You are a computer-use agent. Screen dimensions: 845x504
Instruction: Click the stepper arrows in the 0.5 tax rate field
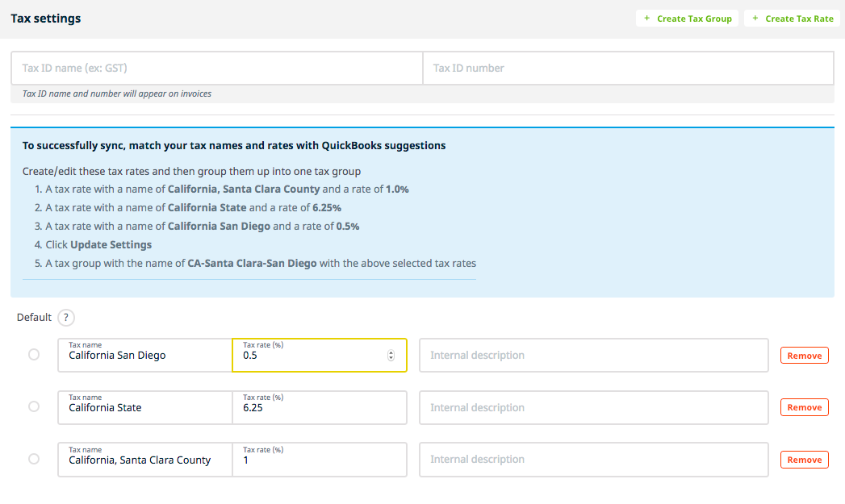(391, 356)
